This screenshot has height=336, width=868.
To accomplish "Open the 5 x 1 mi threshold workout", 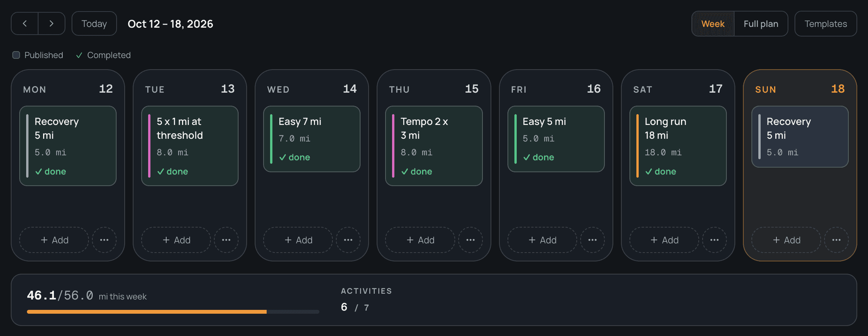I will pos(190,146).
